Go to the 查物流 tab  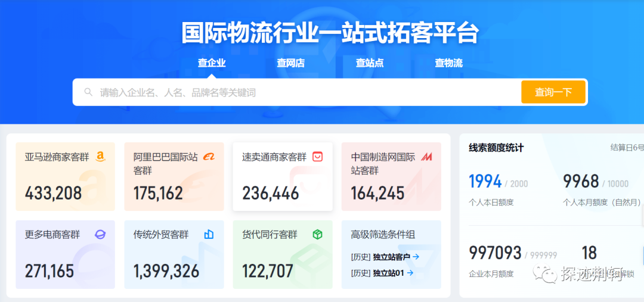[448, 63]
